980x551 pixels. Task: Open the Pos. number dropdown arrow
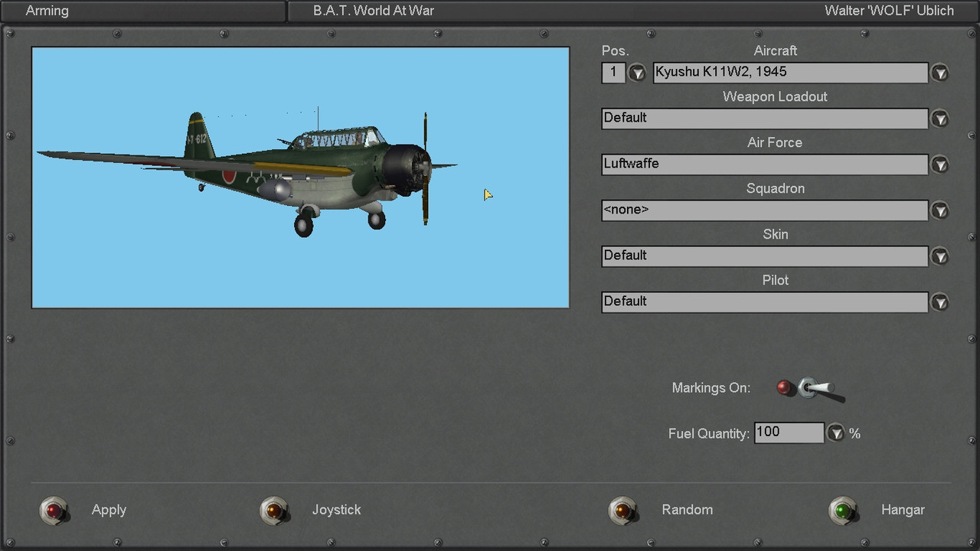(637, 73)
